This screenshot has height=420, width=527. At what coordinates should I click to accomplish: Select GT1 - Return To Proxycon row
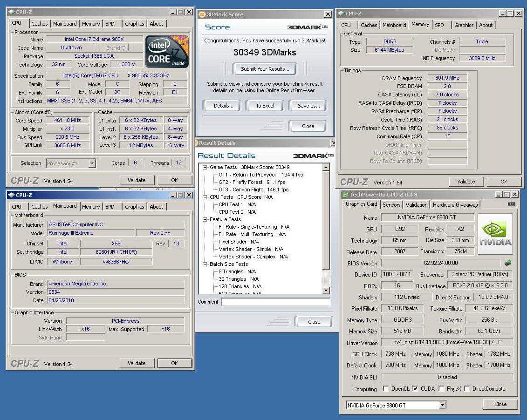click(x=260, y=175)
